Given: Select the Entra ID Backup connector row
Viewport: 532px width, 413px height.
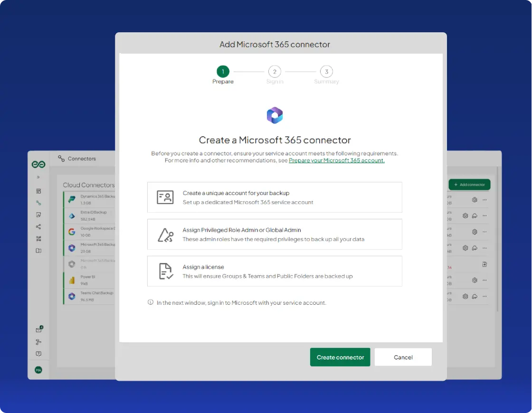Looking at the screenshot, I should [x=90, y=216].
